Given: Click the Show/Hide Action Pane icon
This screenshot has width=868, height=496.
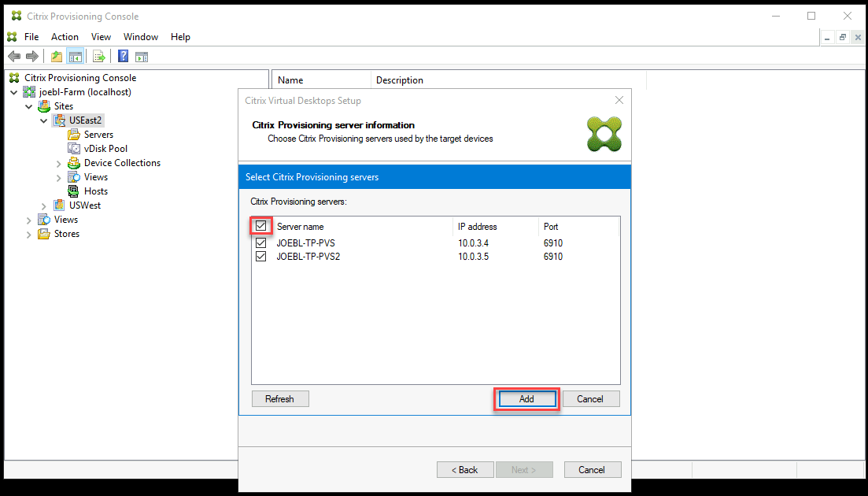Looking at the screenshot, I should tap(142, 56).
